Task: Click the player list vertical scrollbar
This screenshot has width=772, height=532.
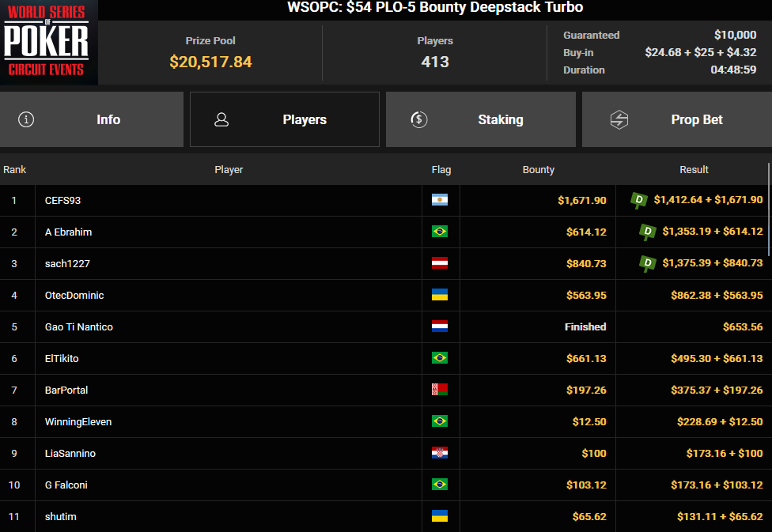Action: click(769, 210)
